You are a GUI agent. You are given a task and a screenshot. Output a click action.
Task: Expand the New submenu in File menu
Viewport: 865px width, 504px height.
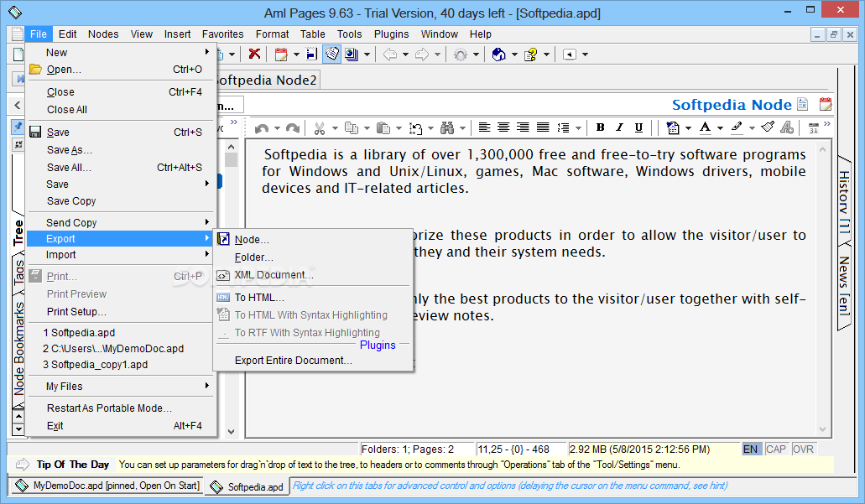point(120,52)
